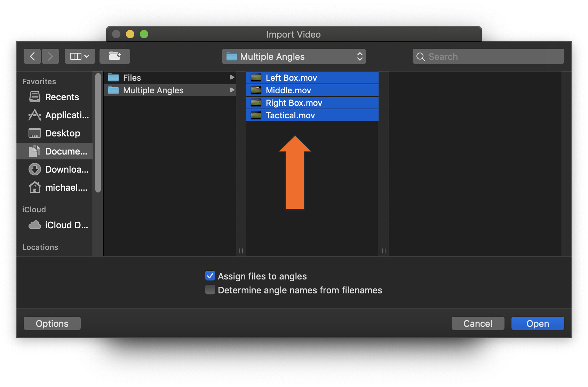This screenshot has width=588, height=387.
Task: Navigate forward with the next arrow
Action: [x=50, y=56]
